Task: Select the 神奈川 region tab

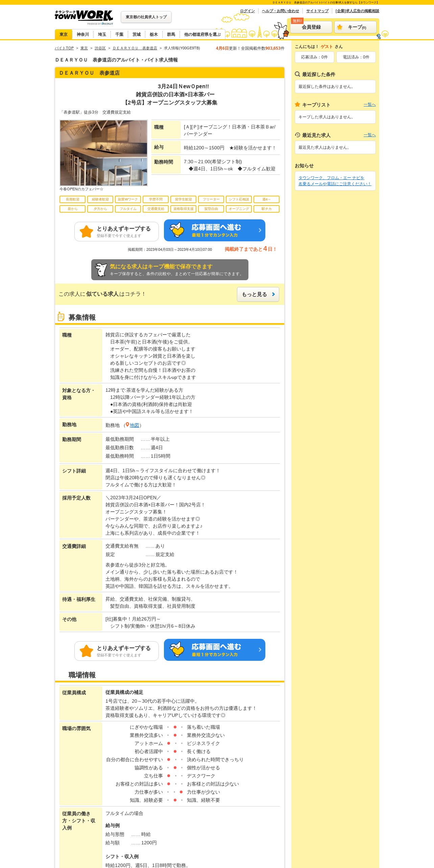Action: 83,34
